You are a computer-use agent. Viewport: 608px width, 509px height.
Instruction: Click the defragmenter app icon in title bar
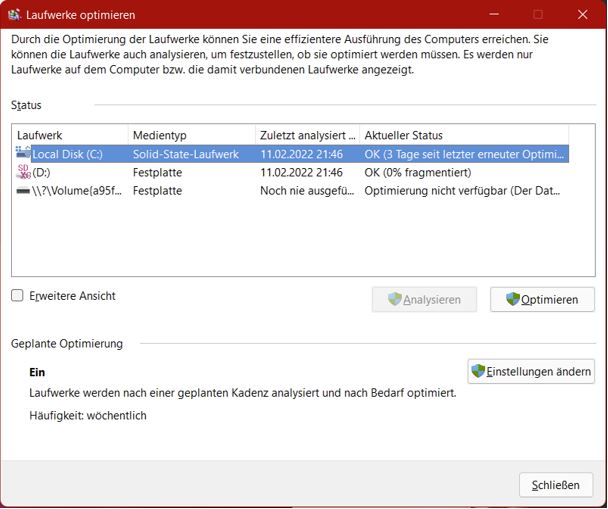15,15
